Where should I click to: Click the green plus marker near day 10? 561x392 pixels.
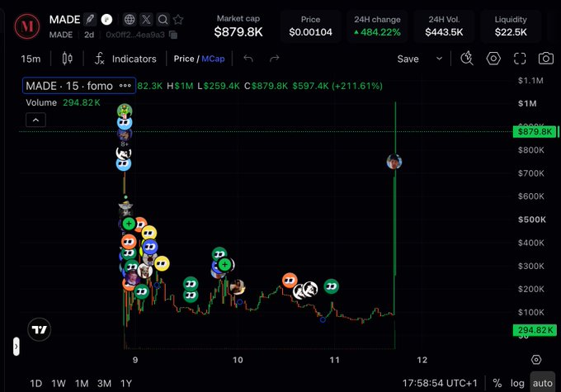point(224,265)
